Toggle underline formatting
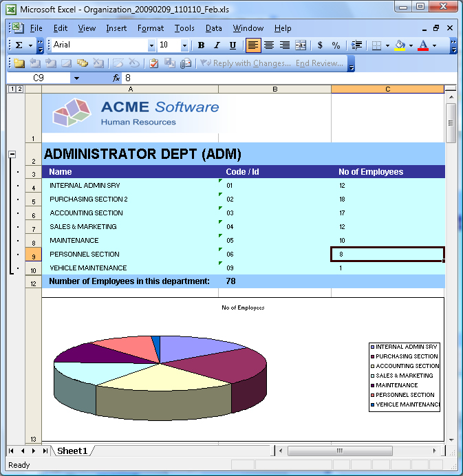463x476 pixels. tap(233, 45)
